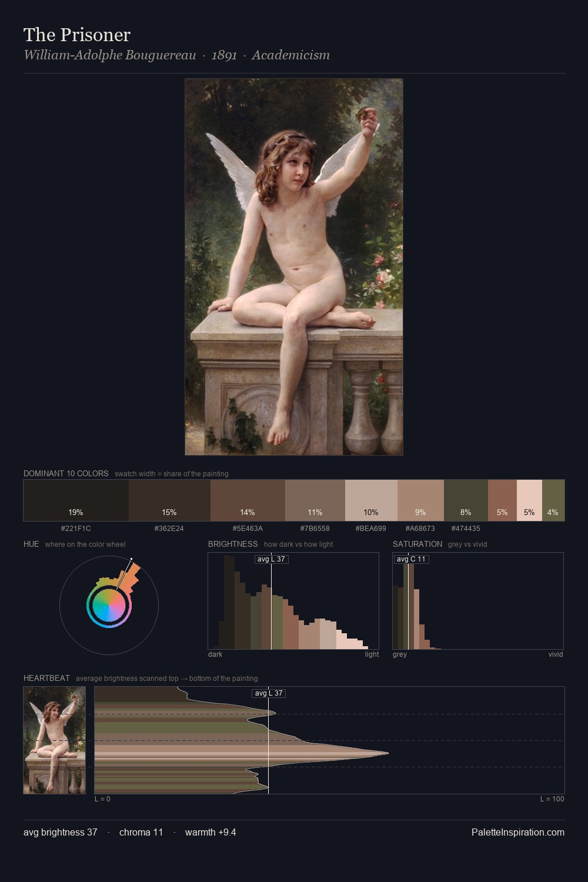Click 'chroma 11' in the footer
This screenshot has width=588, height=882.
click(x=141, y=832)
